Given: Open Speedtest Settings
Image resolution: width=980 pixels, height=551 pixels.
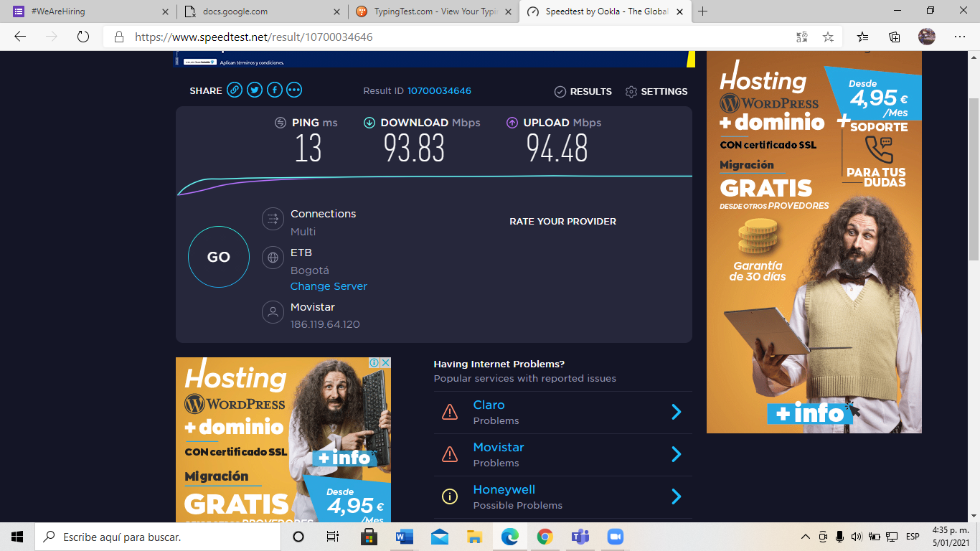Looking at the screenshot, I should click(x=656, y=91).
